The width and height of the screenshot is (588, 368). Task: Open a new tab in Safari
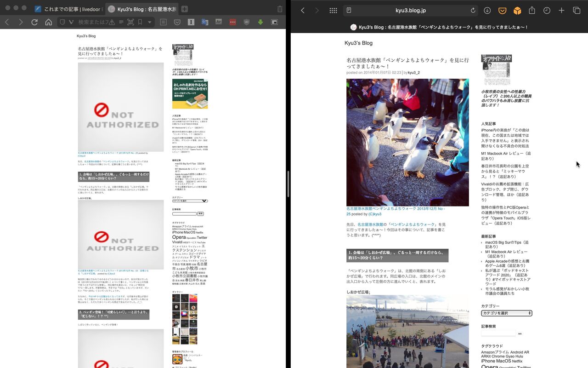[x=561, y=11]
